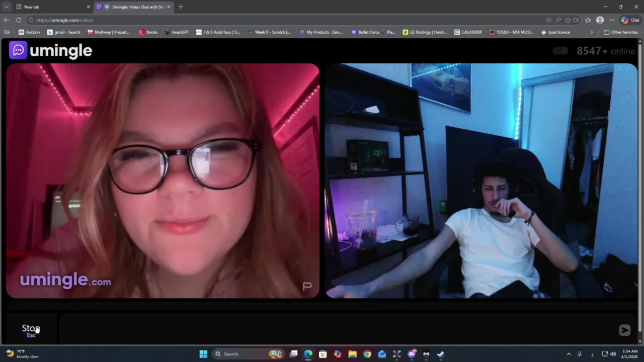Open the Auction bookmark
644x362 pixels.
click(29, 32)
